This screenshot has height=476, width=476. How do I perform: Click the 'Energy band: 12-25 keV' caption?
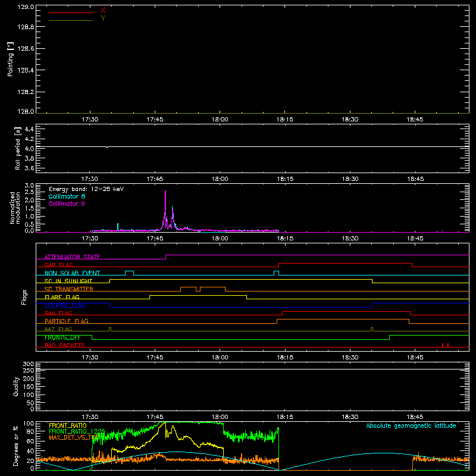(86, 189)
